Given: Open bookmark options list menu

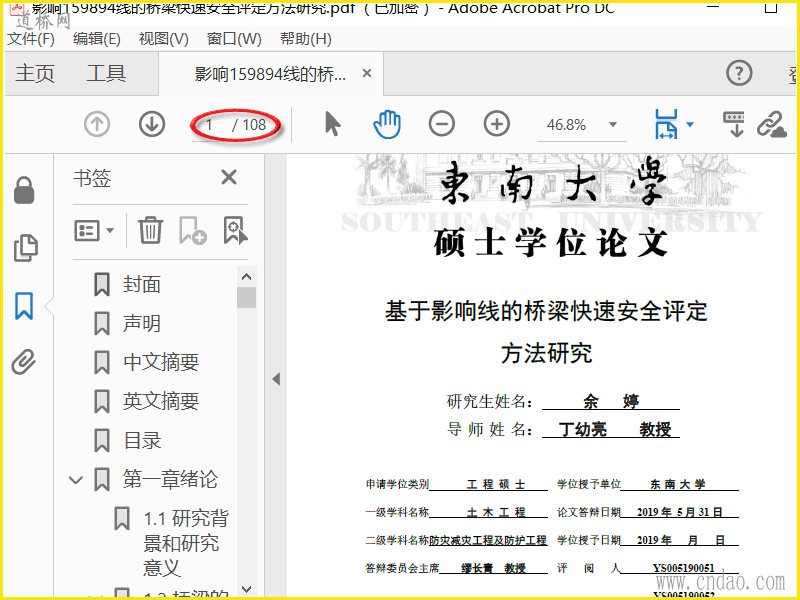Looking at the screenshot, I should [94, 231].
